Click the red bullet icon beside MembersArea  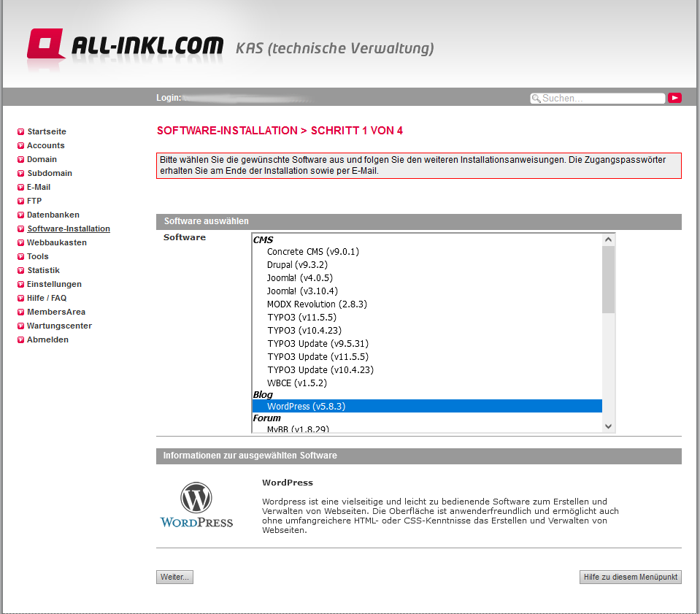[x=20, y=312]
